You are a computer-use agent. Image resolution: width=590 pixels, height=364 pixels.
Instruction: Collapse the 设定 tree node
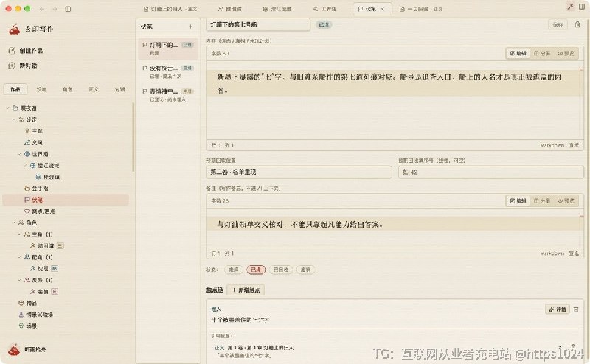pyautogui.click(x=14, y=119)
